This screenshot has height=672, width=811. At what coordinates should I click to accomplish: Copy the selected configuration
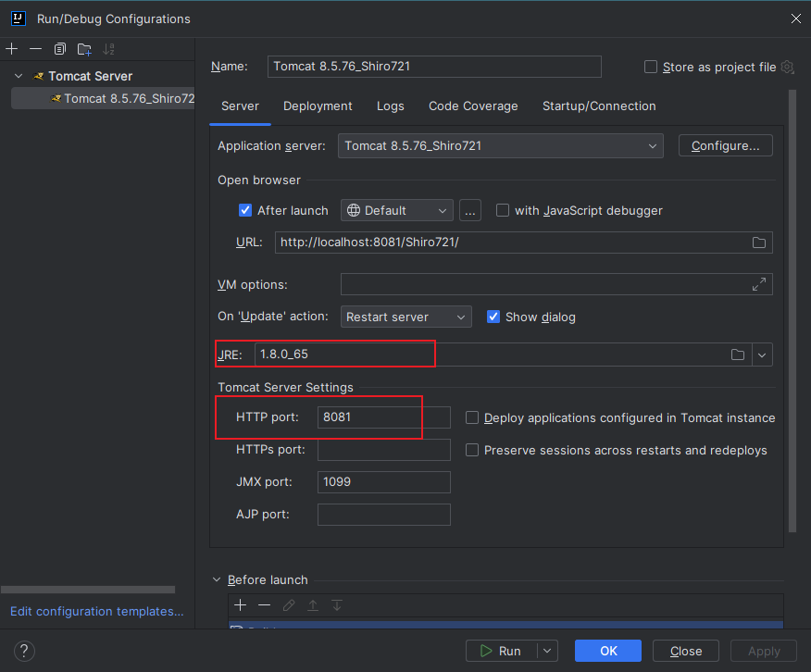60,49
